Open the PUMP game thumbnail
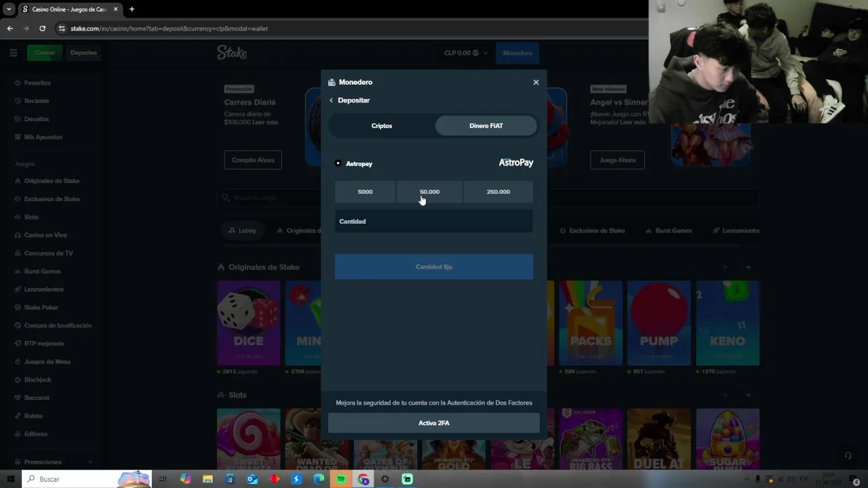Viewport: 868px width, 488px height. (x=658, y=323)
